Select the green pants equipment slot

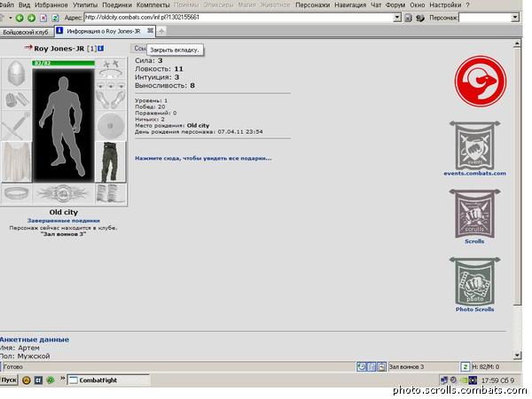point(111,162)
